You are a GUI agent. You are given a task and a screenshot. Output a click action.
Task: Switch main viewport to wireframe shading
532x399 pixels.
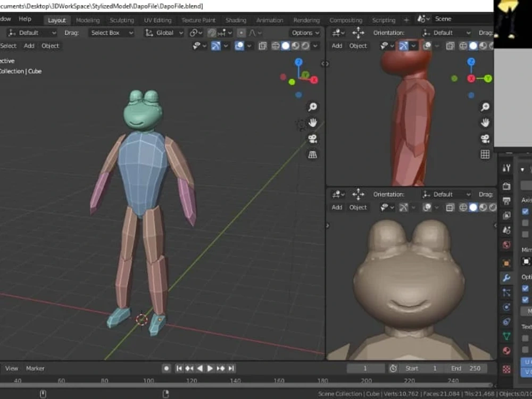click(x=276, y=46)
